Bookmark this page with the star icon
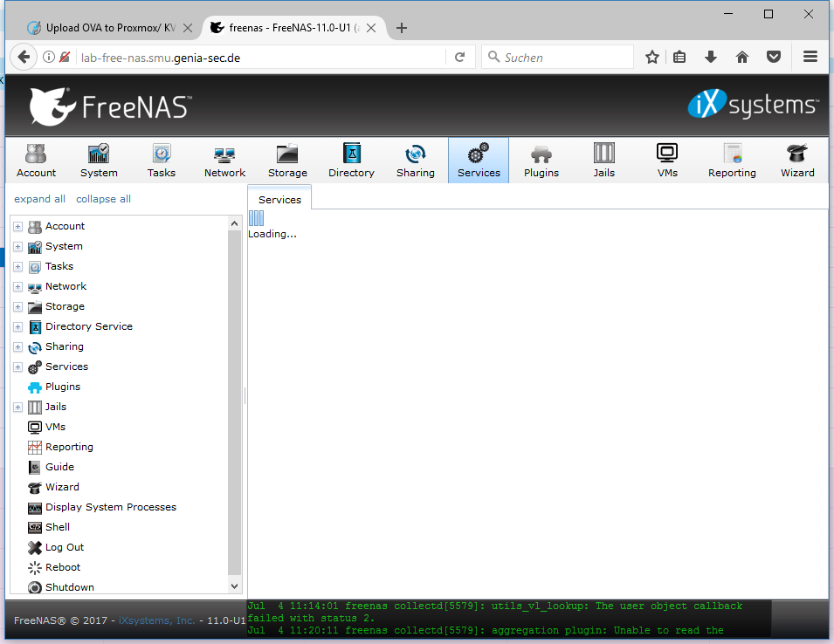The width and height of the screenshot is (834, 644). click(652, 57)
